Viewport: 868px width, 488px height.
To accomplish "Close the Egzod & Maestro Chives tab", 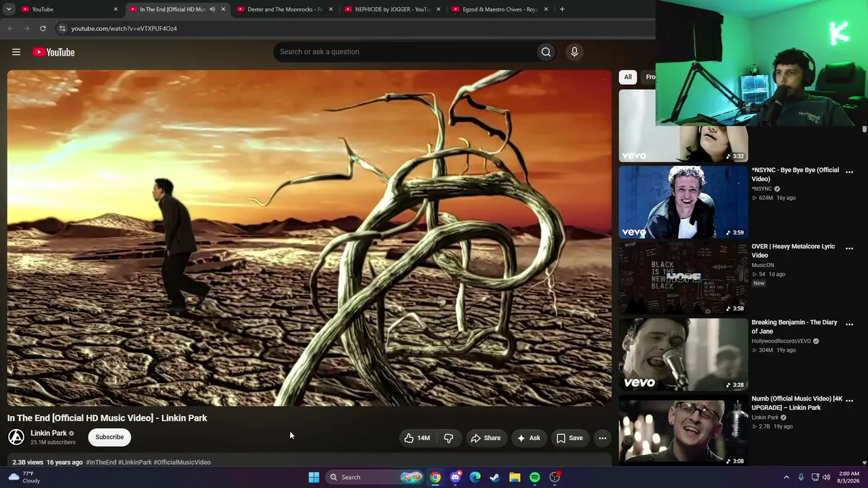I will (x=546, y=9).
